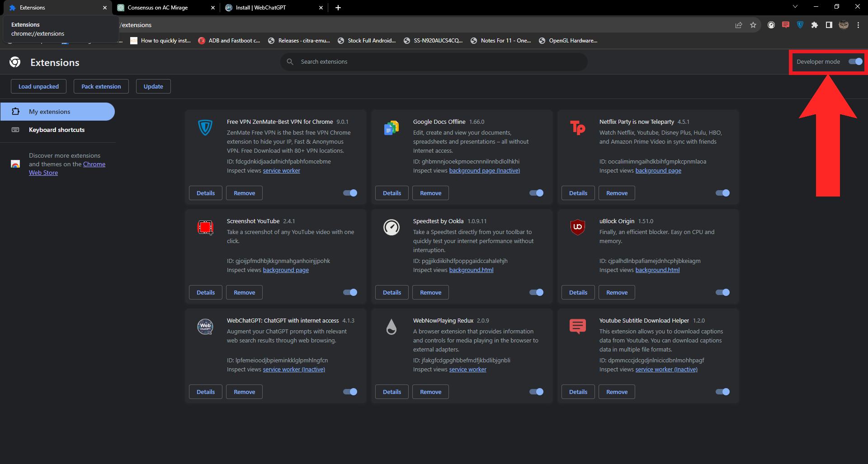Click the Extensions puzzle icon in toolbar
This screenshot has width=868, height=464.
pyautogui.click(x=814, y=25)
